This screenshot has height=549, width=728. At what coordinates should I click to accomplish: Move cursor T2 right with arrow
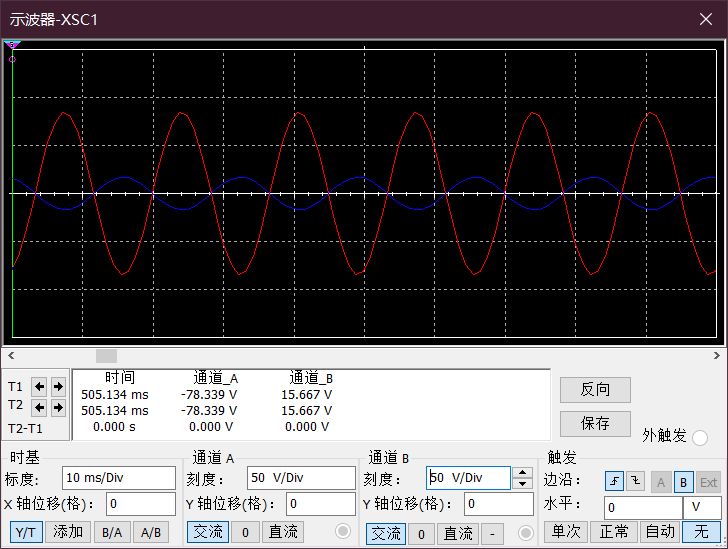pyautogui.click(x=58, y=408)
